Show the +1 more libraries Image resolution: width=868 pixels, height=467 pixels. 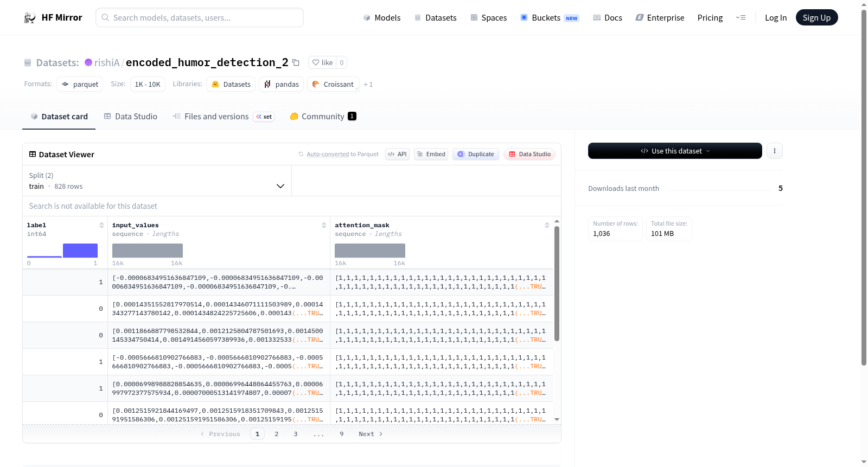(368, 84)
